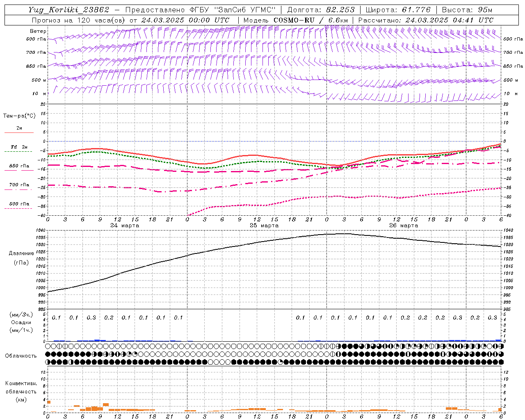This screenshot has width=525, height=420.
Task: Select the (мм/1ч.) precipitation unit label
Action: coord(21,330)
